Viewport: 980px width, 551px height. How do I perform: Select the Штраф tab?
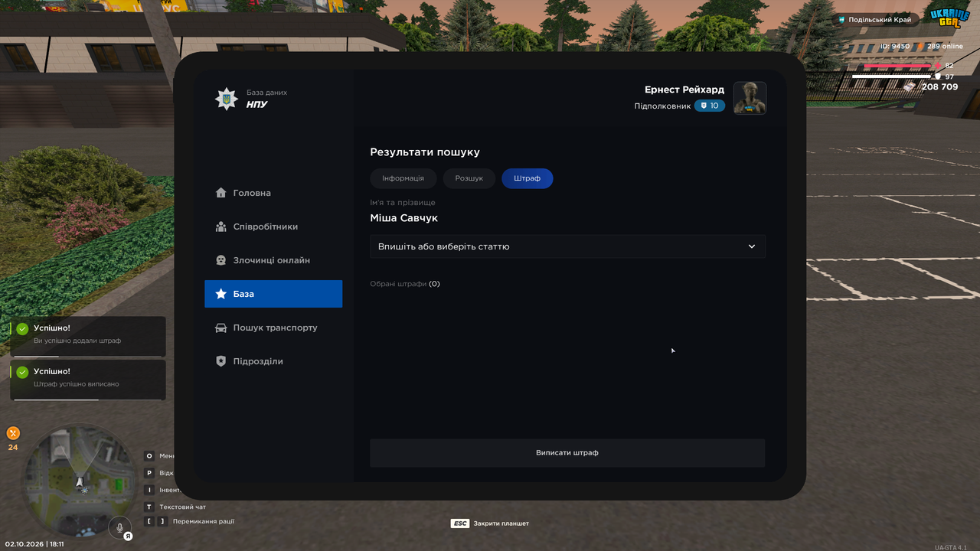[528, 178]
